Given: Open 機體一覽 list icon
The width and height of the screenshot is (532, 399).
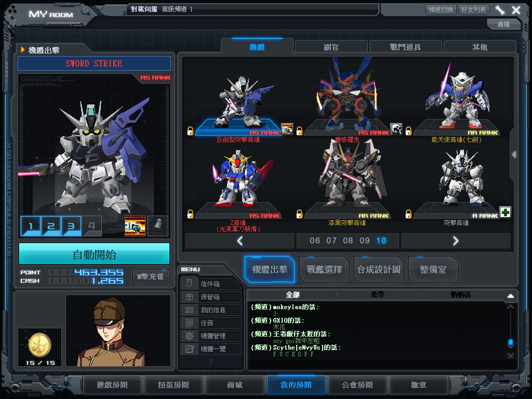Looking at the screenshot, I should (189, 349).
